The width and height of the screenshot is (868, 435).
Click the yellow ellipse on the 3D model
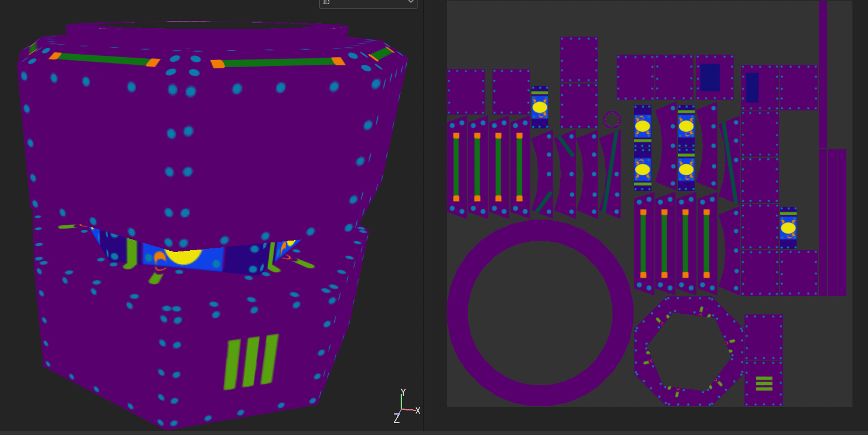pyautogui.click(x=182, y=256)
